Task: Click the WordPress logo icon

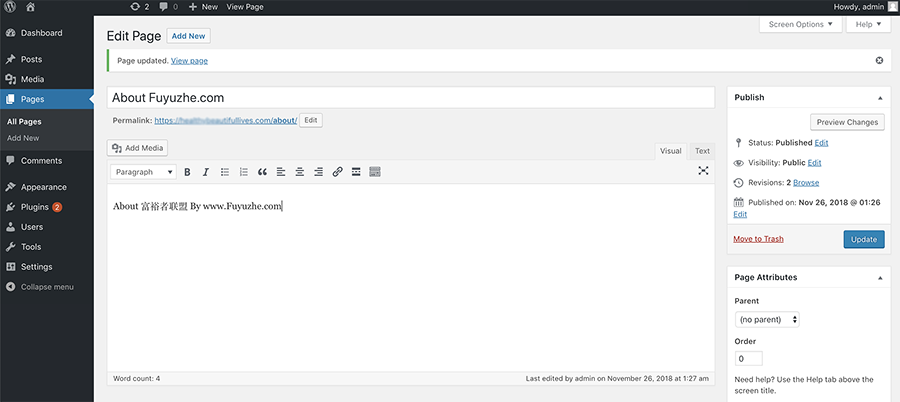Action: tap(10, 7)
